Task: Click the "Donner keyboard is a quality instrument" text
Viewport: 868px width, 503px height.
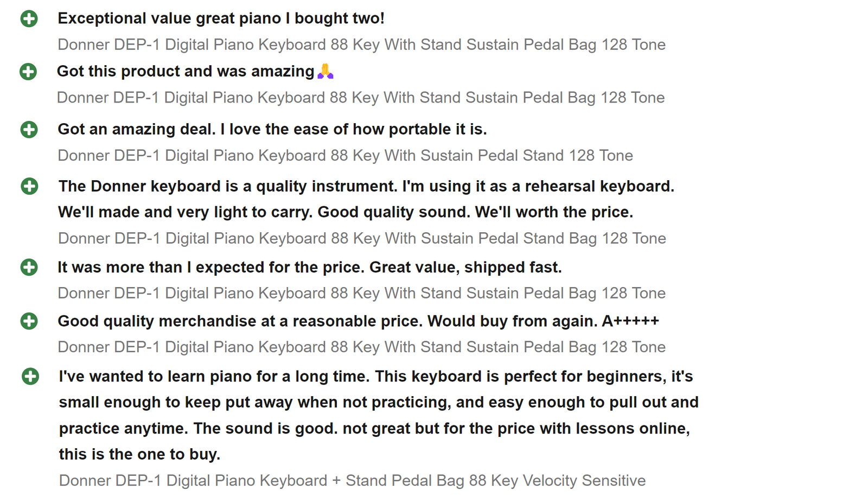Action: 366,187
